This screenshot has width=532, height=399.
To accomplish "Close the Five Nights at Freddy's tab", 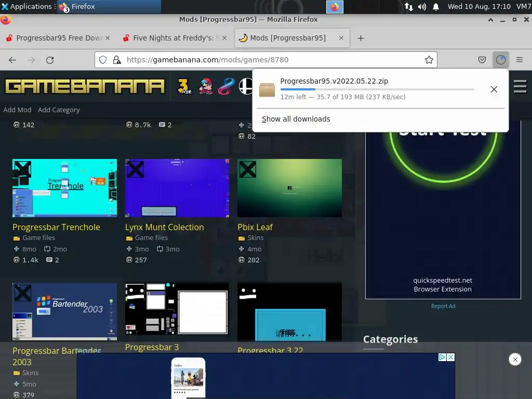I will click(x=224, y=38).
